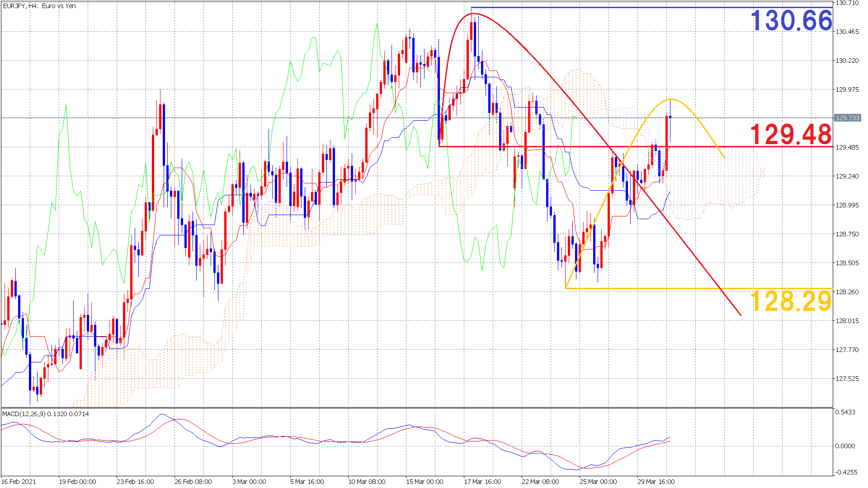The height and width of the screenshot is (488, 868).
Task: Select the 29 Mar 16:00 time label
Action: tap(656, 482)
